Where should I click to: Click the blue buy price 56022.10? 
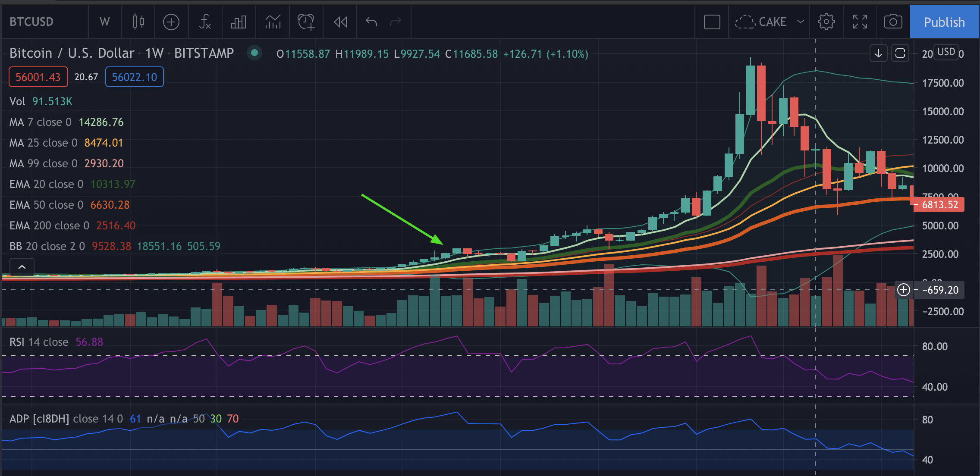click(135, 77)
